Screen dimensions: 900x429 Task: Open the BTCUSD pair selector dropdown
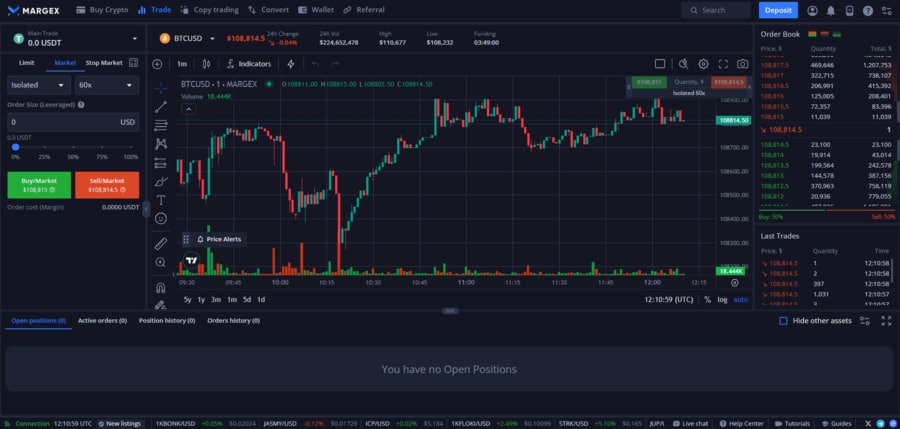pyautogui.click(x=212, y=38)
